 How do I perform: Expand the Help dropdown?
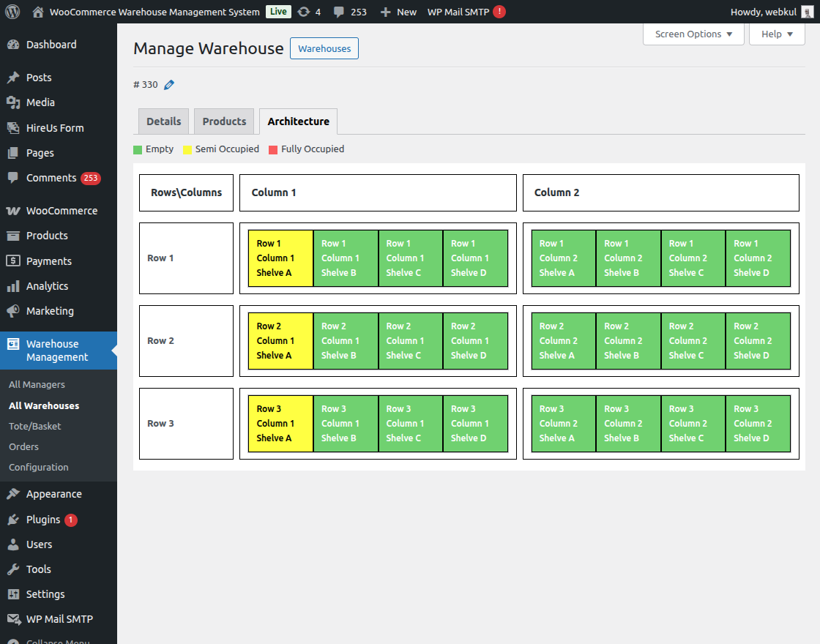(x=777, y=34)
